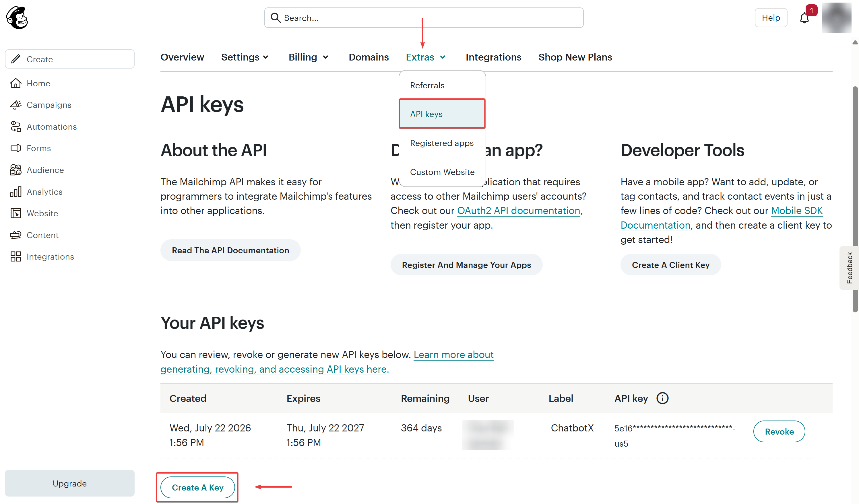Select API keys from Extras menu
This screenshot has width=859, height=504.
point(442,114)
